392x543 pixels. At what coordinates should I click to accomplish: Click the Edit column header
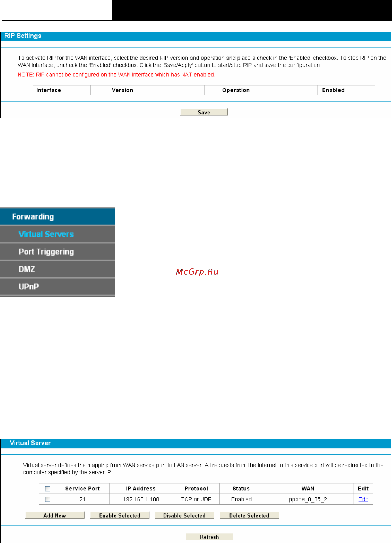[363, 489]
